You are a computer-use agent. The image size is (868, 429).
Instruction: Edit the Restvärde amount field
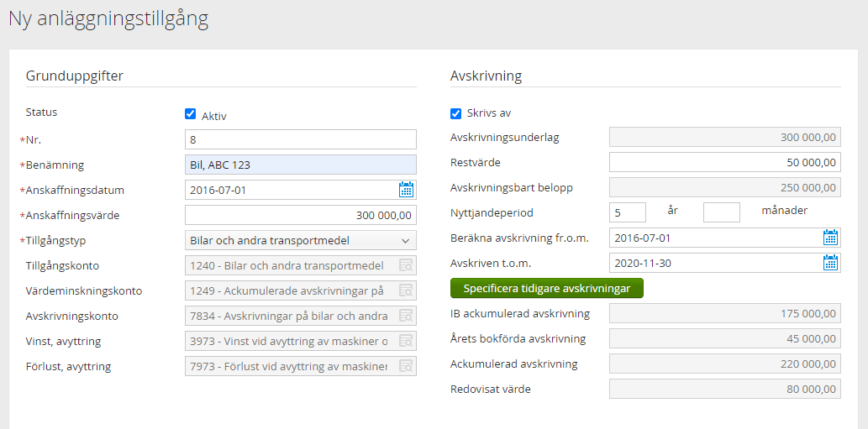point(724,162)
